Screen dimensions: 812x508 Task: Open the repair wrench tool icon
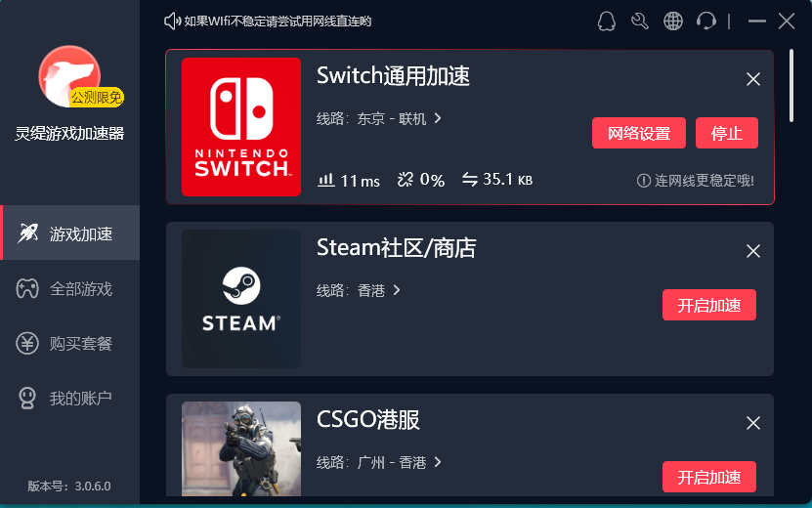click(x=640, y=21)
